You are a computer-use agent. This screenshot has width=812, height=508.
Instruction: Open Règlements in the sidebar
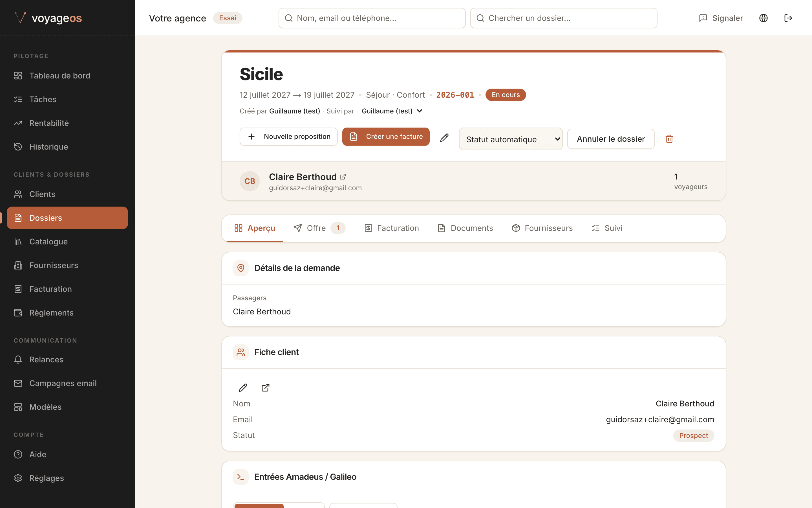point(67,313)
